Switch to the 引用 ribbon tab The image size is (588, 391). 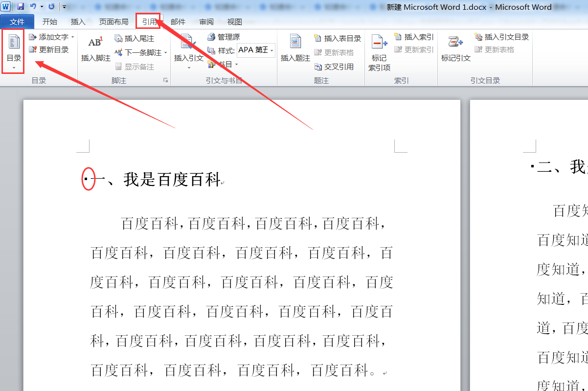[x=149, y=22]
